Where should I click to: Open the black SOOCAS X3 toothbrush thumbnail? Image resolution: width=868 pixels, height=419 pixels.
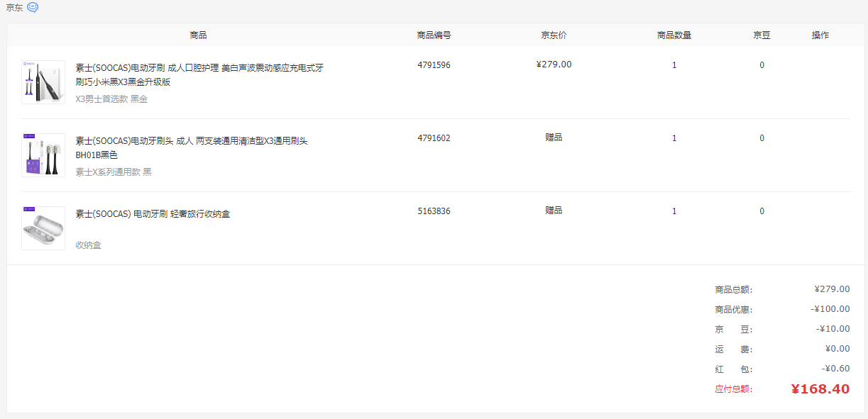[x=43, y=82]
